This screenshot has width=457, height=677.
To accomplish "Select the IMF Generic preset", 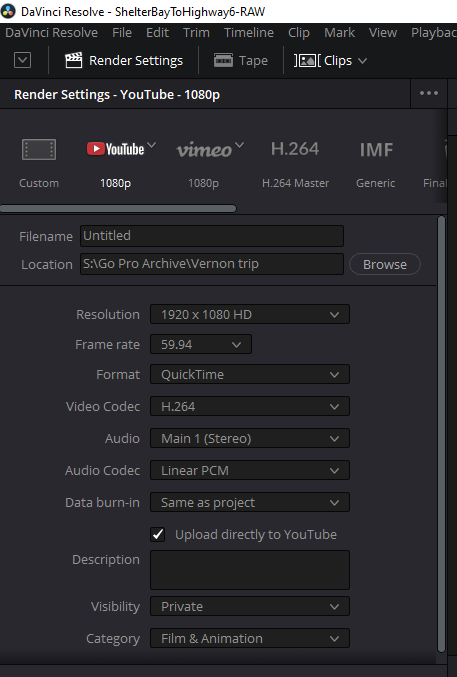I will tap(376, 165).
